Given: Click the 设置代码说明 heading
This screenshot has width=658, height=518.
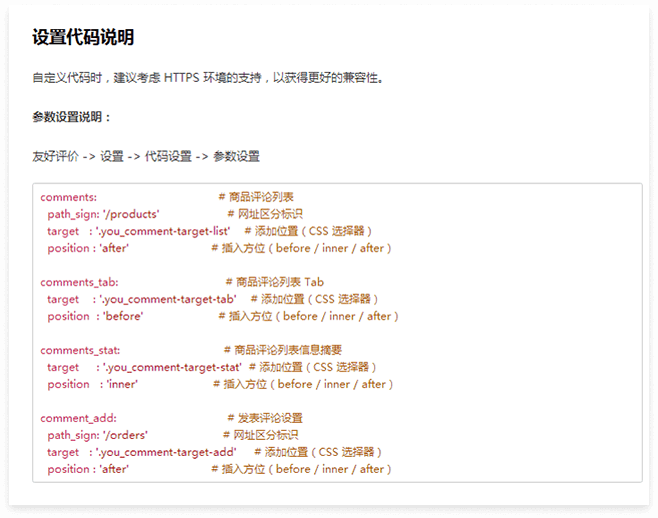Looking at the screenshot, I should tap(83, 38).
